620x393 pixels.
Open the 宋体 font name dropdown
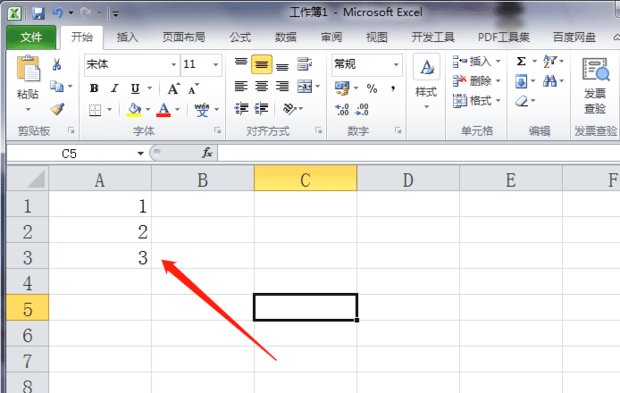(173, 64)
